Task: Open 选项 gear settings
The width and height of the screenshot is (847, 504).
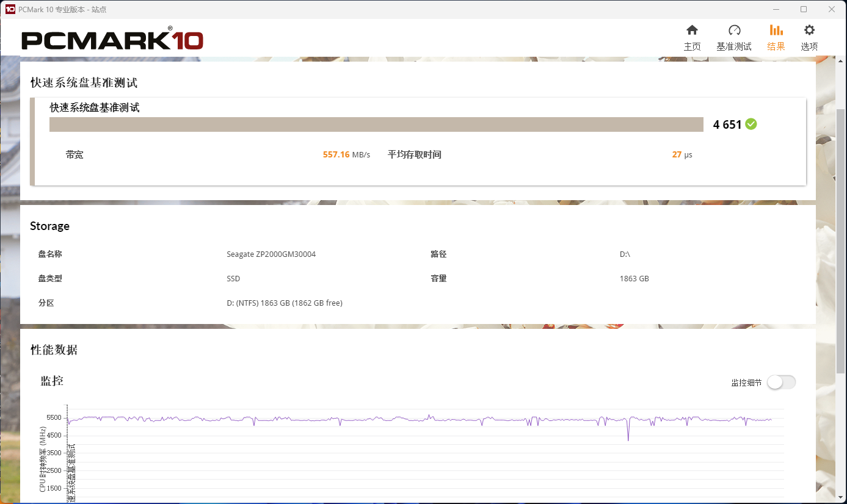Action: tap(809, 31)
